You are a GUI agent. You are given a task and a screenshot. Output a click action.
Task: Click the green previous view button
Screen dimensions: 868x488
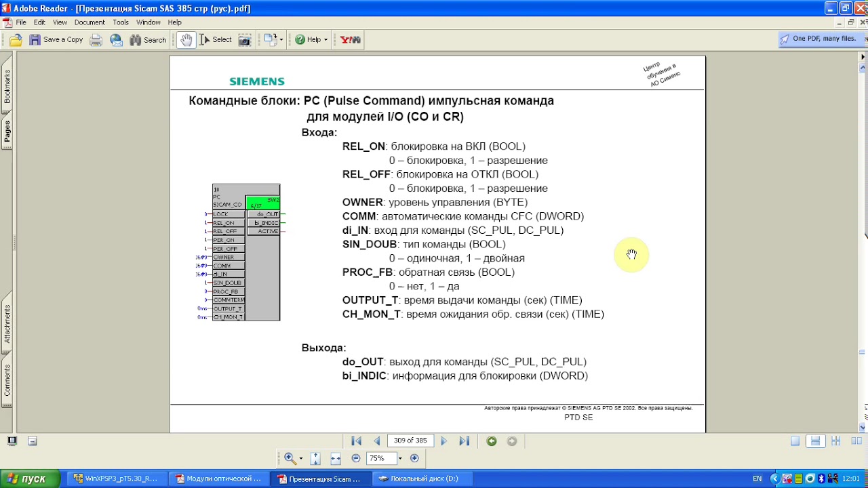pyautogui.click(x=492, y=441)
